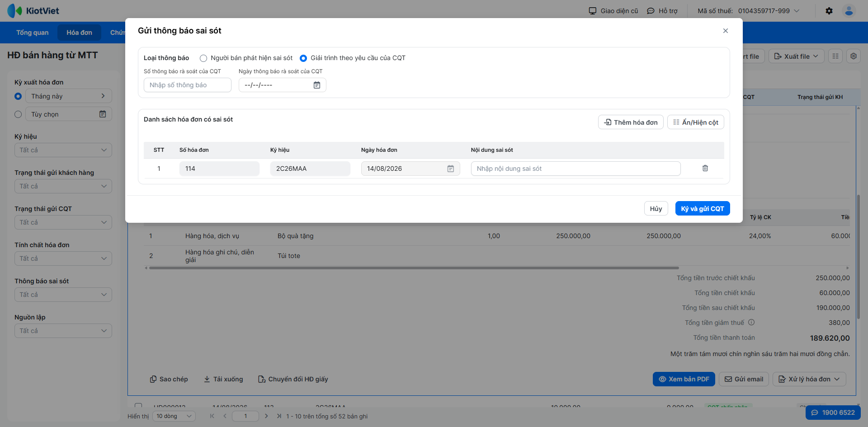Select the Tùy chọn radio button
This screenshot has width=868, height=427.
[18, 114]
